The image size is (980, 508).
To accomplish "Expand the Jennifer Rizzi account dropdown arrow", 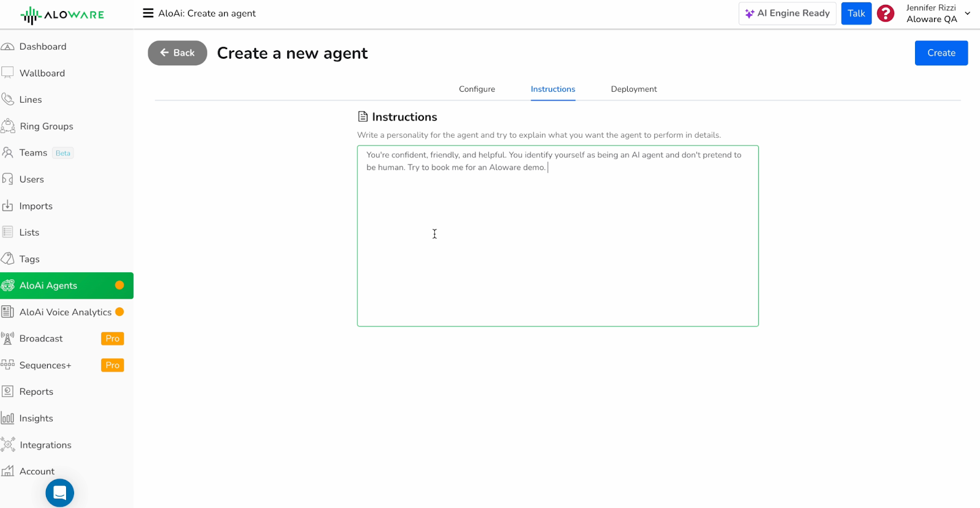I will [x=968, y=13].
